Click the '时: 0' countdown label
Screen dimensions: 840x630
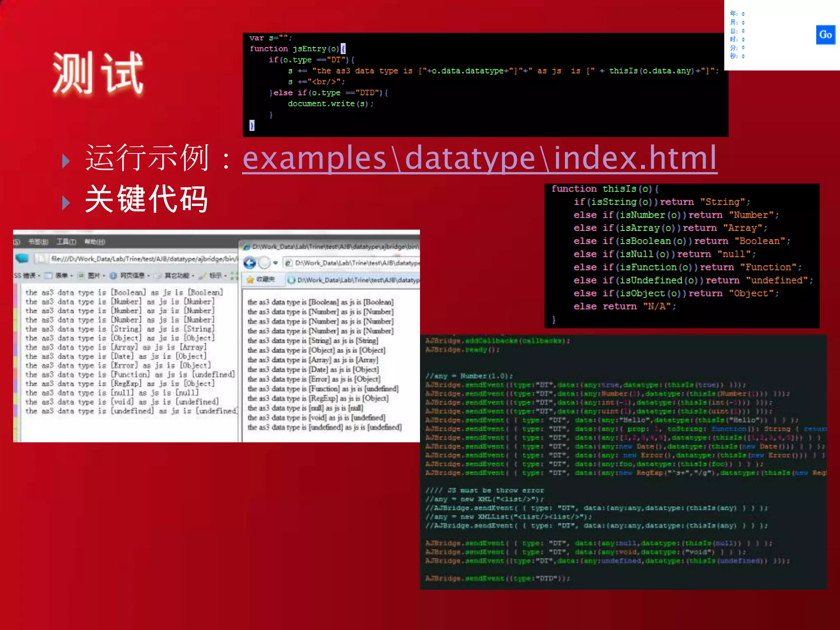[737, 39]
